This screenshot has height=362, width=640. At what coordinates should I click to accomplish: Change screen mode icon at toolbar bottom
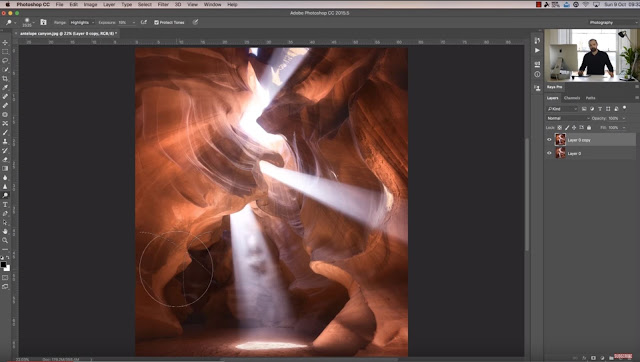pos(5,286)
